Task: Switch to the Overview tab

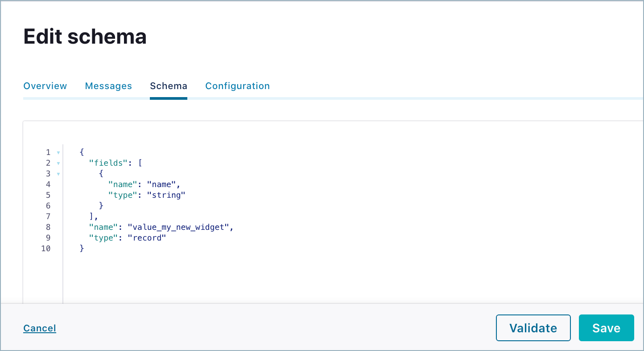Action: click(45, 86)
